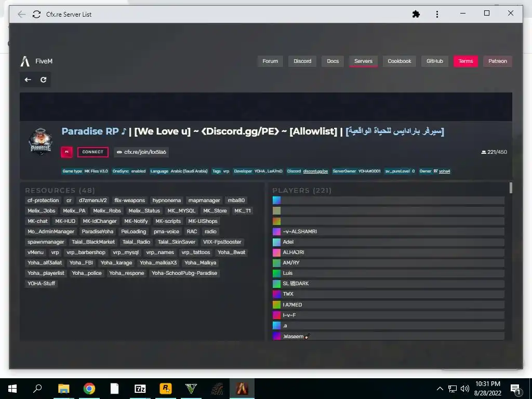Click the red PE server badge icon
Viewport: 532px width, 399px height.
pos(67,152)
